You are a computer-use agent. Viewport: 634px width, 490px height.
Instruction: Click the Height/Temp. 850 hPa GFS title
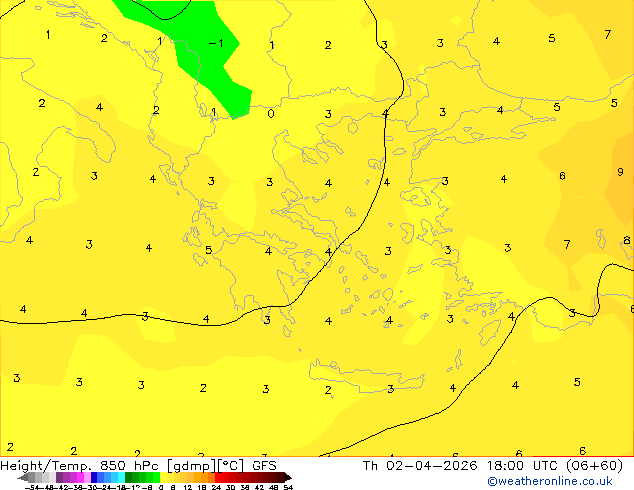[x=138, y=466]
